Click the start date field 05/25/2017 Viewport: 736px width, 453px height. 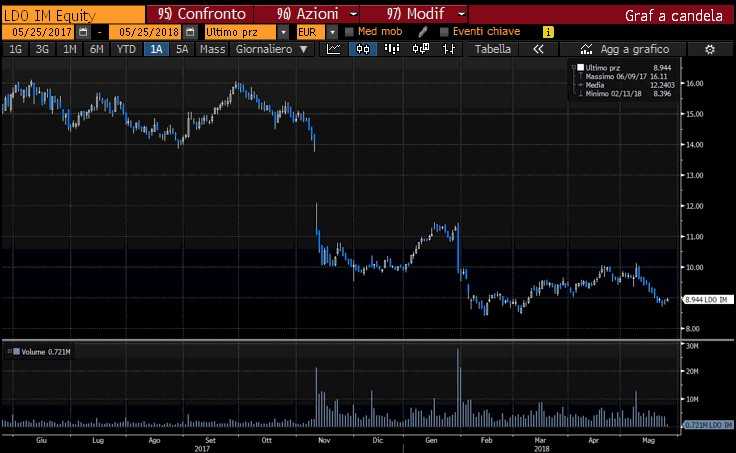click(39, 32)
